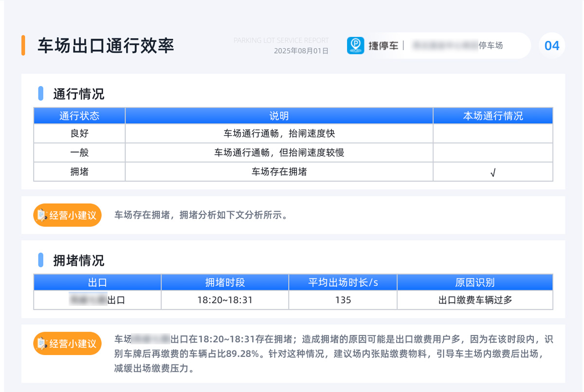Open the 出口 column header dropdown
The height and width of the screenshot is (392, 584).
click(97, 282)
